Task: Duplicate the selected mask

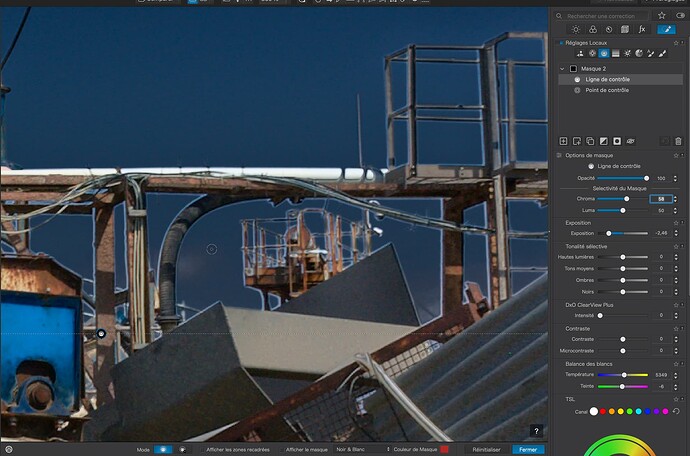Action: click(590, 141)
